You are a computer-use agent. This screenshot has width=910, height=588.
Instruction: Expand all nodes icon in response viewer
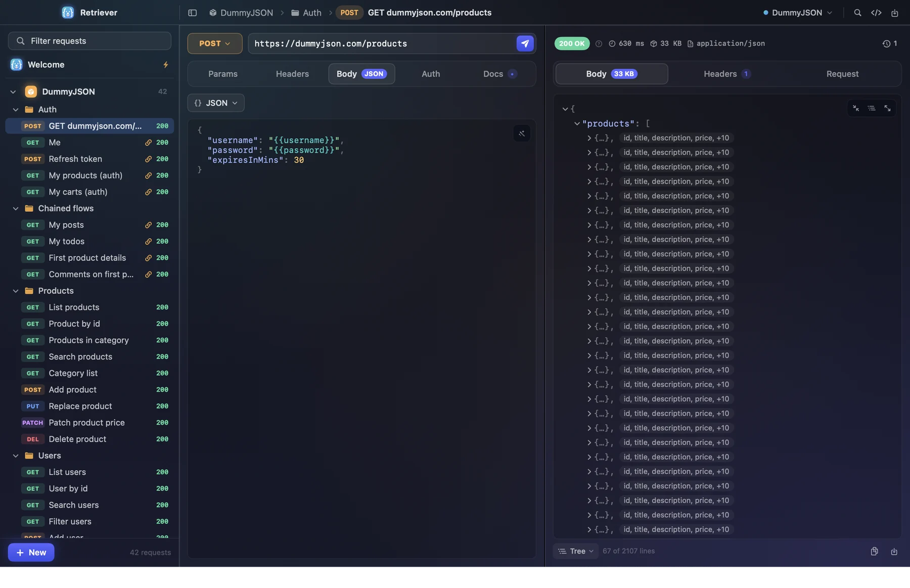(887, 108)
